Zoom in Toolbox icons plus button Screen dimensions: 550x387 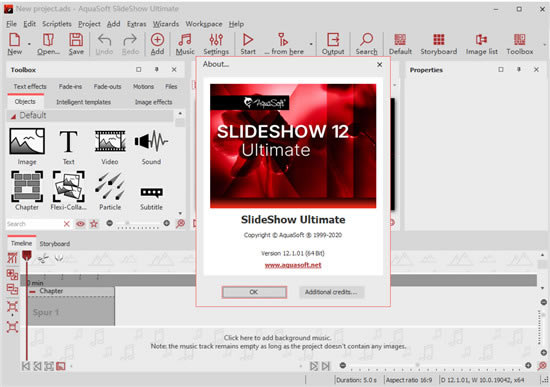(x=167, y=223)
